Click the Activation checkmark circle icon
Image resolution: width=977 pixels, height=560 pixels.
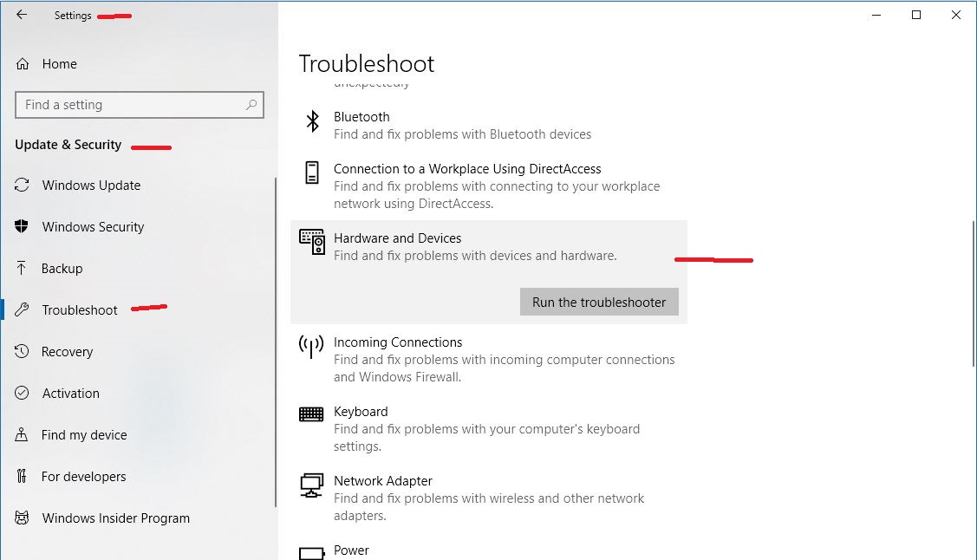click(22, 393)
